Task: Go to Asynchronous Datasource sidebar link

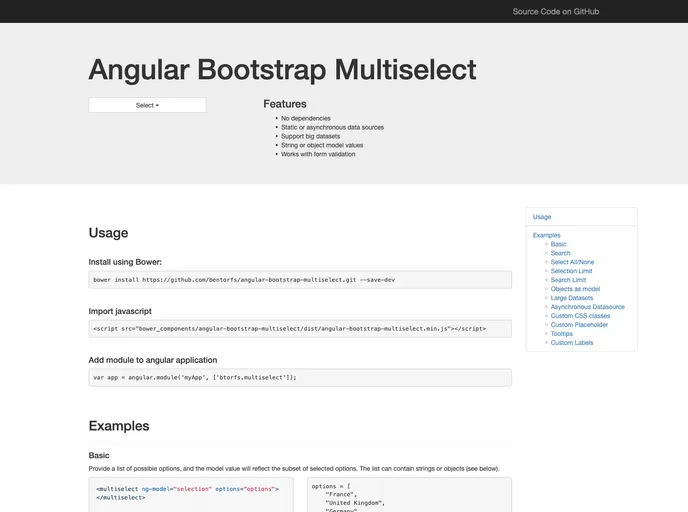Action: (588, 307)
